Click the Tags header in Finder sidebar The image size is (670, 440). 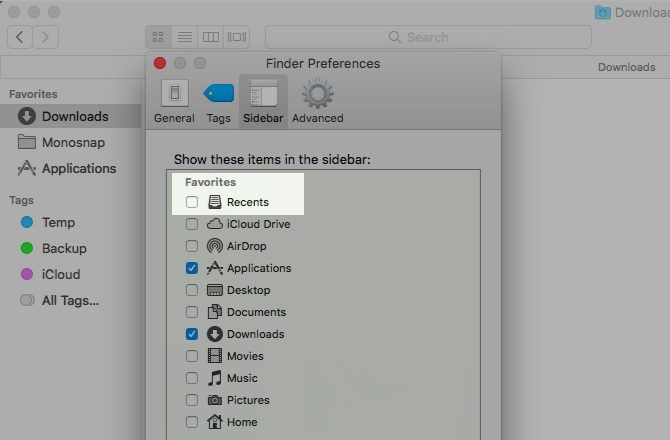(x=21, y=200)
